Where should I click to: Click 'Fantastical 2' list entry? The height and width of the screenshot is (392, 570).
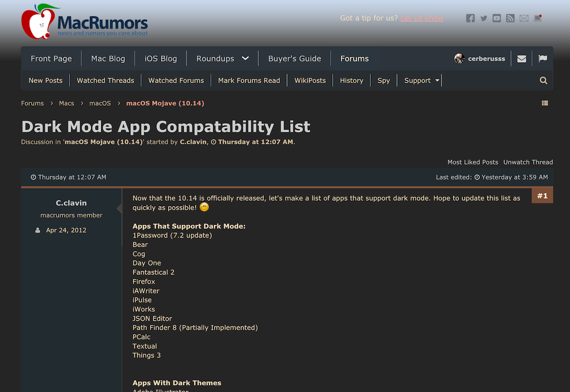[153, 272]
